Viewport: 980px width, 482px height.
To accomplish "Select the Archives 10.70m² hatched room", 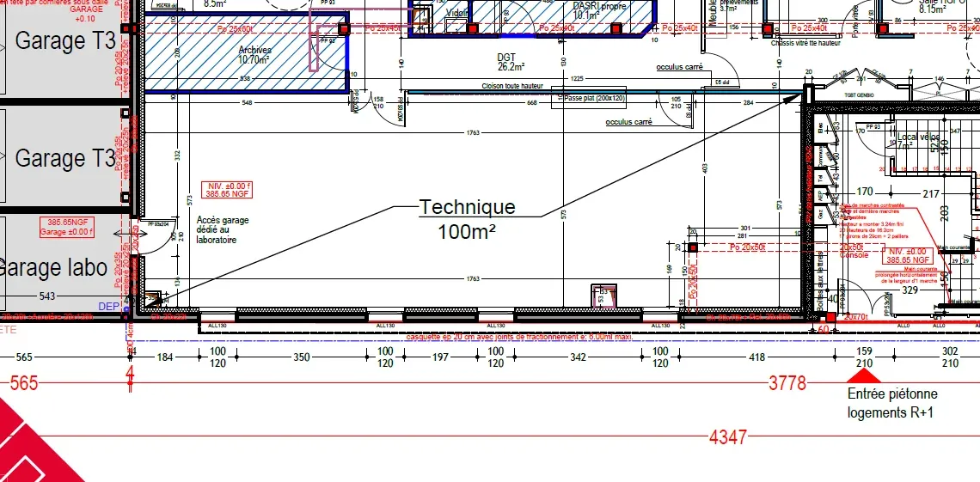I will coord(246,52).
